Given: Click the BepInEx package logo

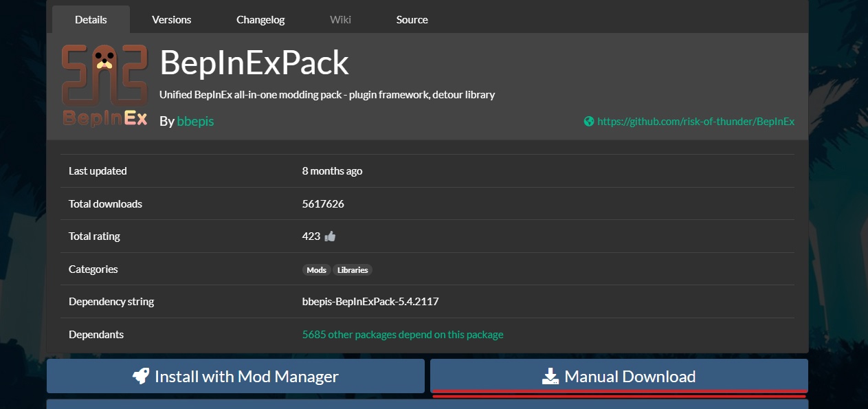Looking at the screenshot, I should (104, 85).
